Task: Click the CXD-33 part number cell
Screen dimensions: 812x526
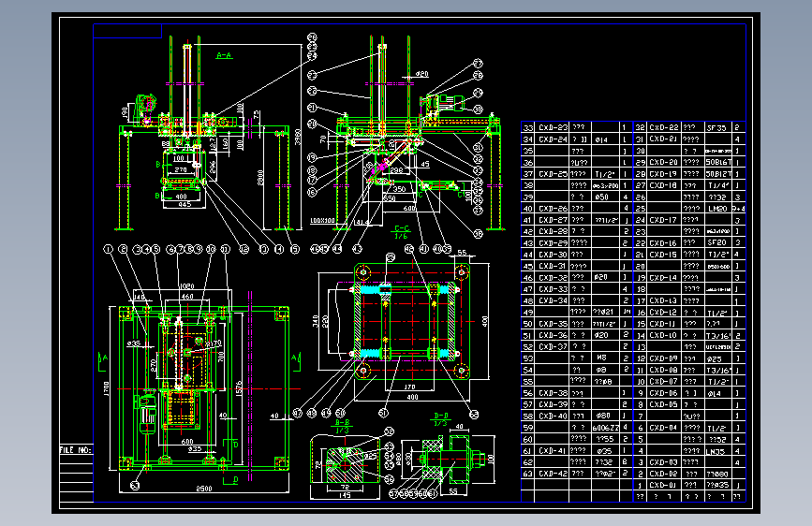Action: point(554,289)
